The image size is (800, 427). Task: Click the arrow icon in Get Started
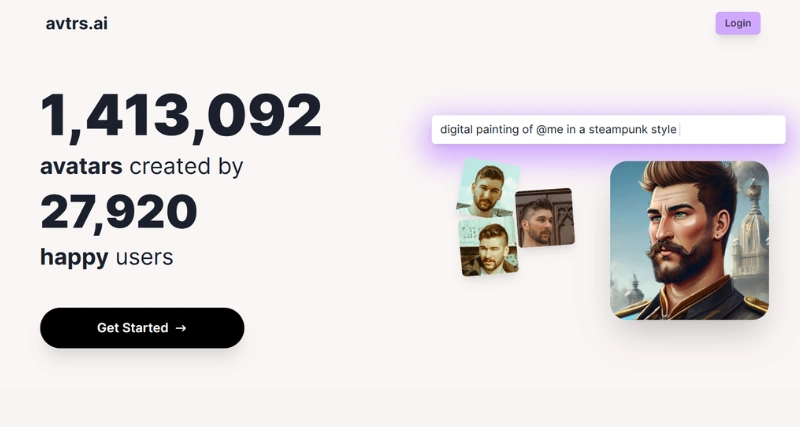point(181,328)
